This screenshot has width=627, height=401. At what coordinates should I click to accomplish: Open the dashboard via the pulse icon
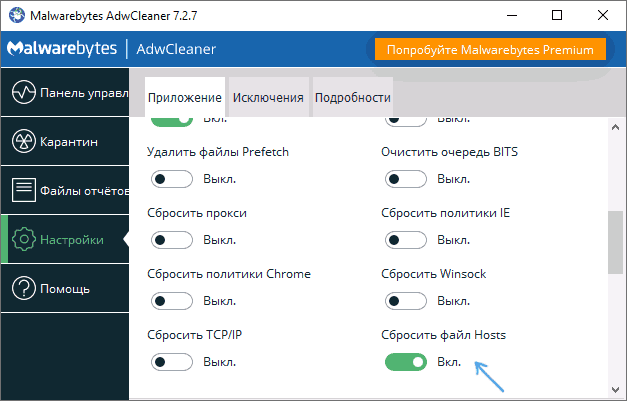coord(24,92)
